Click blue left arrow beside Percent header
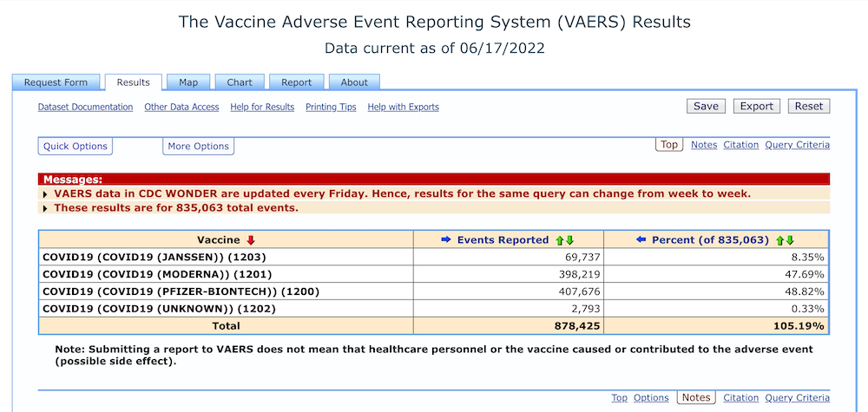 641,240
